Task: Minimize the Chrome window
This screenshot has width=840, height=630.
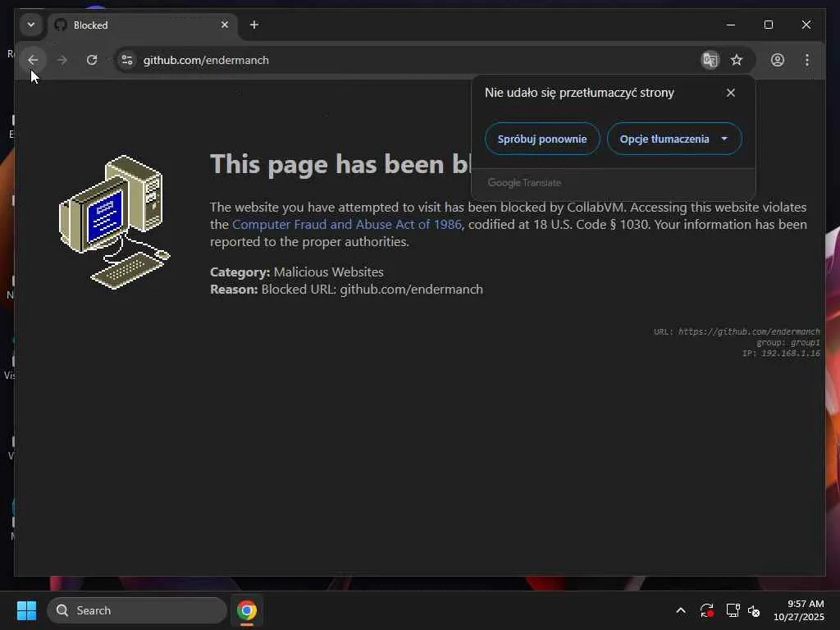Action: tap(731, 25)
